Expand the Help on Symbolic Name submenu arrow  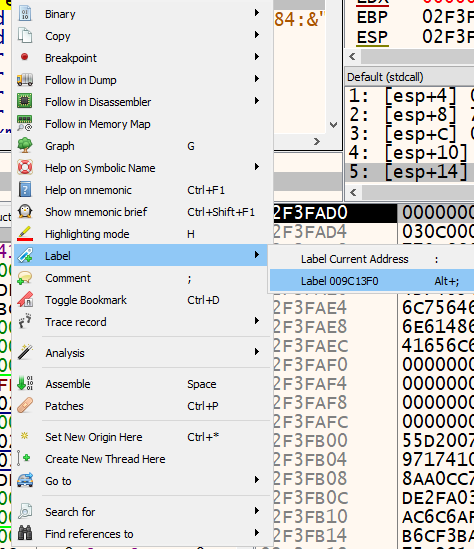257,167
